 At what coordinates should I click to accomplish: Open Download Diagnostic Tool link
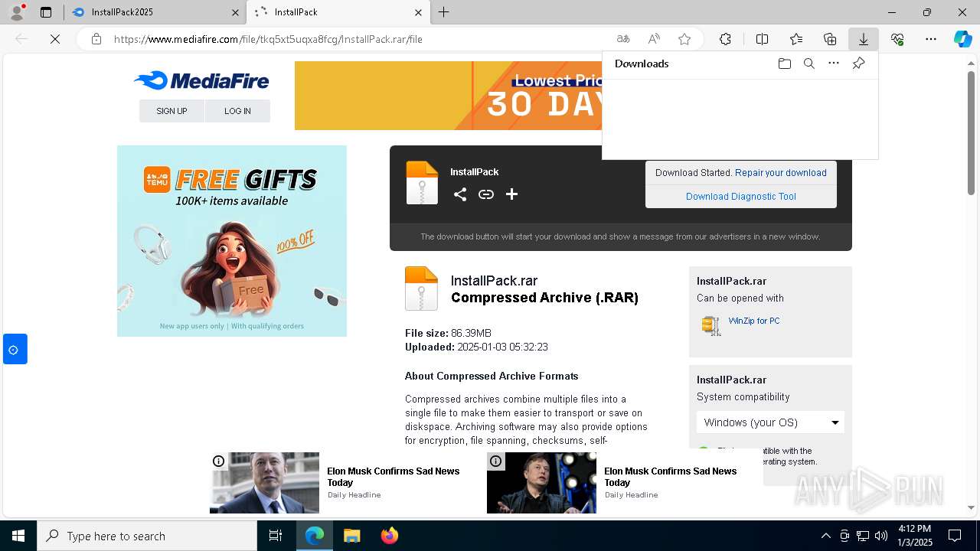[x=741, y=197]
